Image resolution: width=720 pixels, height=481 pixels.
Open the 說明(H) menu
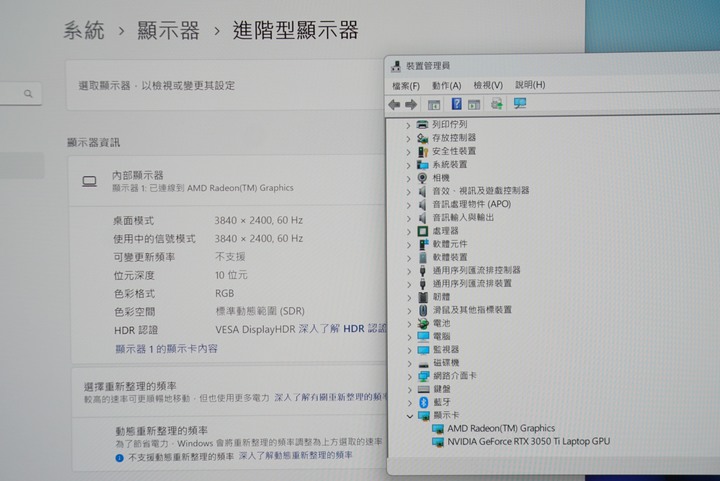530,84
